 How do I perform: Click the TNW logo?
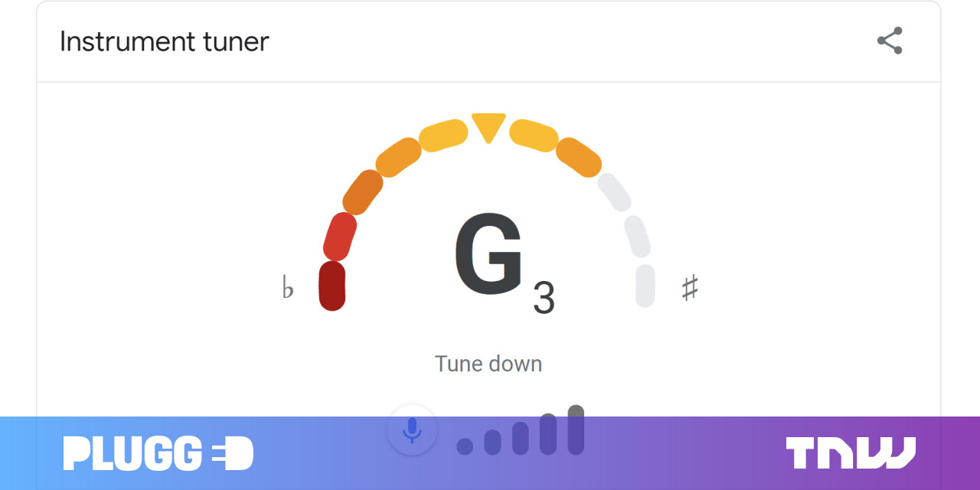point(850,452)
